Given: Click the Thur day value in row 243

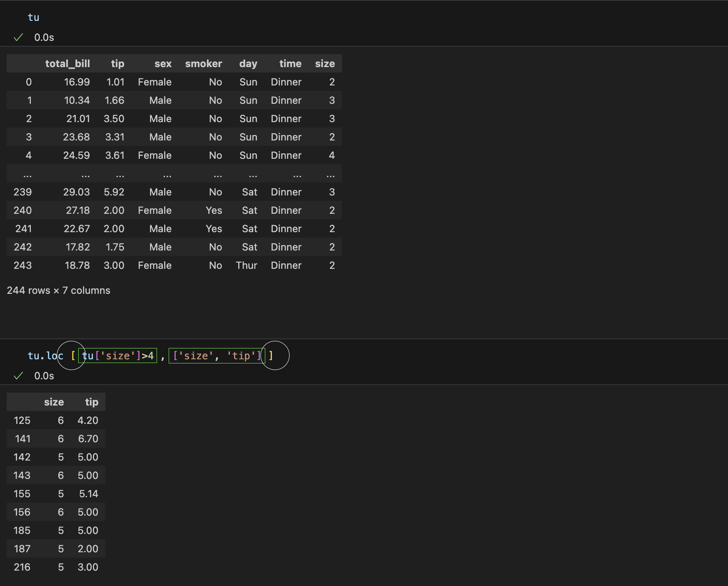Looking at the screenshot, I should point(247,265).
